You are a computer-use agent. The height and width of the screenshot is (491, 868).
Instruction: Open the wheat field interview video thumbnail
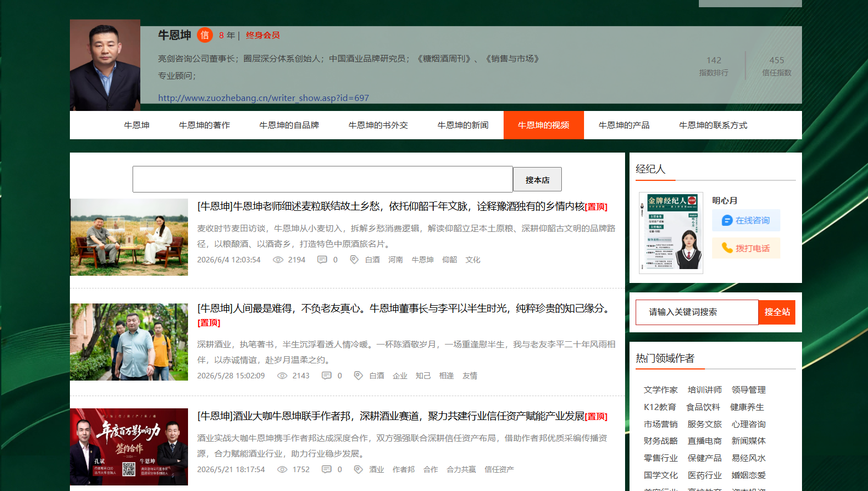129,237
